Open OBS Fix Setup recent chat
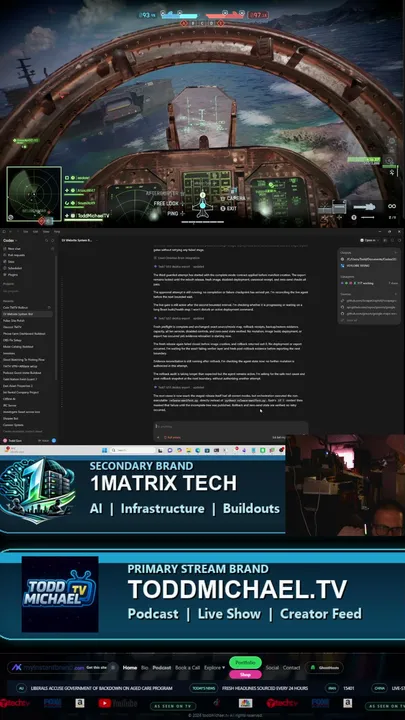405x720 pixels. pyautogui.click(x=13, y=340)
